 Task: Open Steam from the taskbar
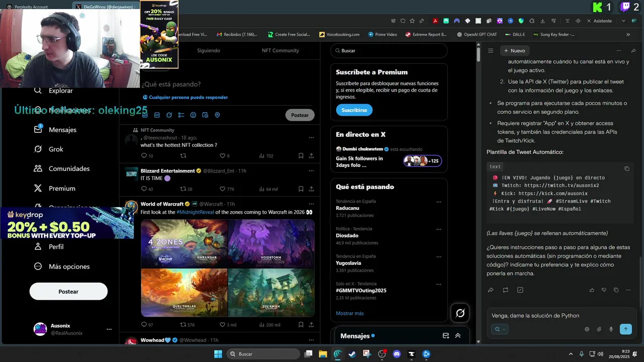coord(352,354)
